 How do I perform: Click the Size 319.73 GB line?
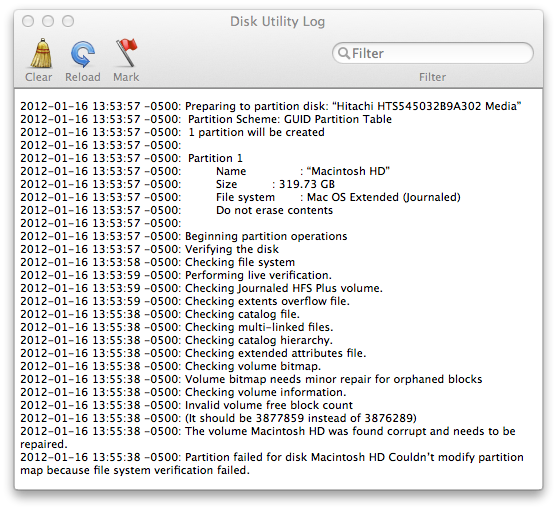point(178,184)
